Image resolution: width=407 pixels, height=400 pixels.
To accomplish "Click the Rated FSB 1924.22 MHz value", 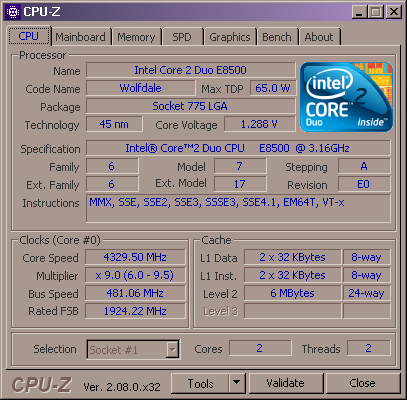I will tap(135, 311).
